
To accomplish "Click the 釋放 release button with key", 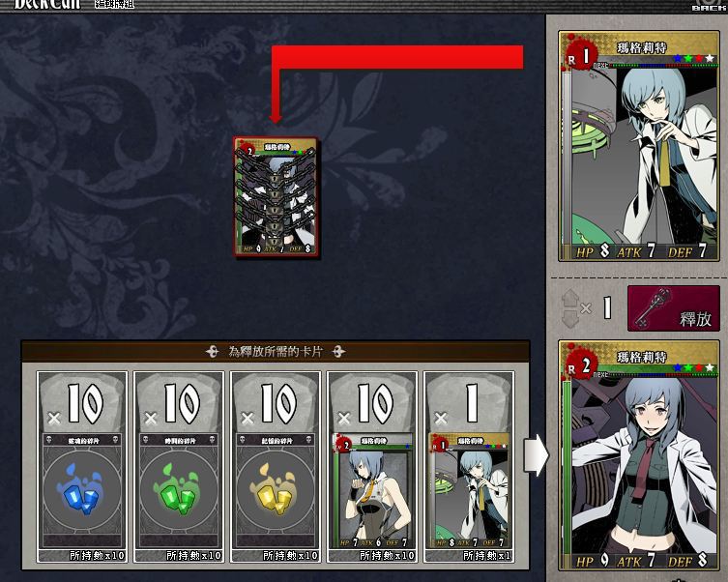I will [673, 308].
